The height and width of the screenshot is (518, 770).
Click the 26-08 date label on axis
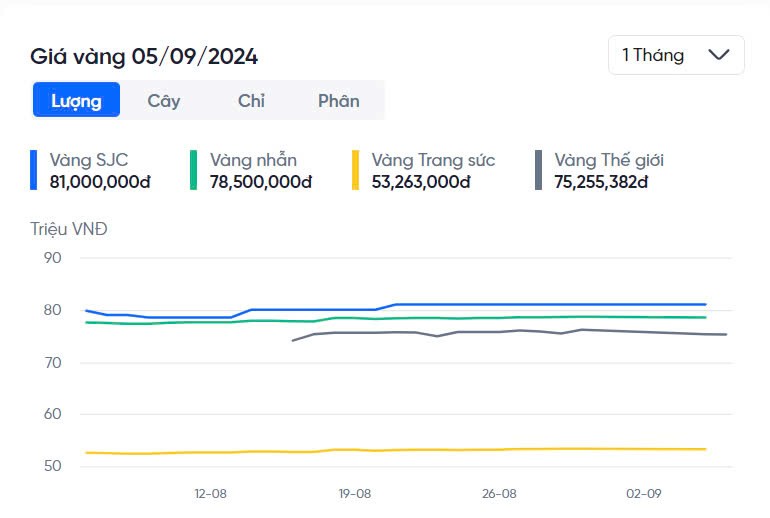(x=500, y=494)
